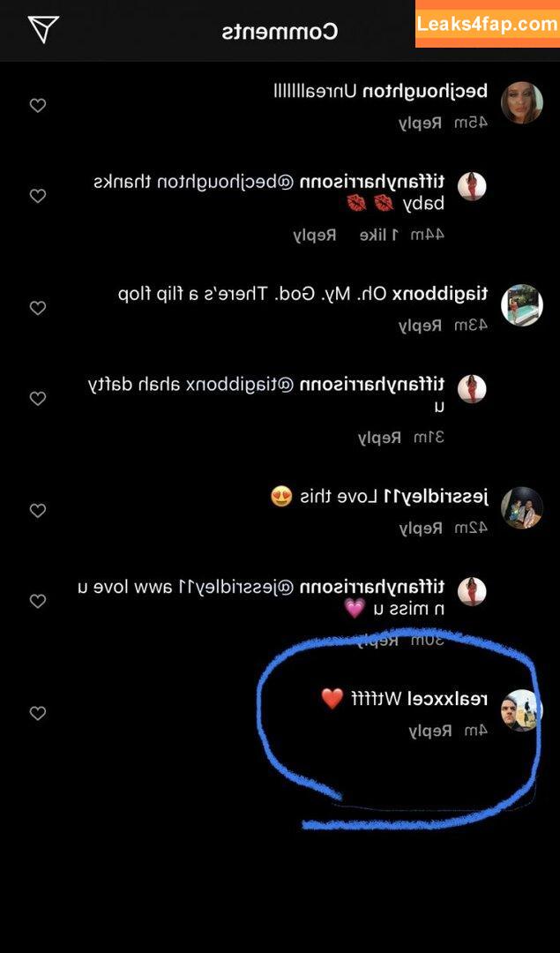Open realxxcel's profile avatar
560x953 pixels.
(522, 710)
